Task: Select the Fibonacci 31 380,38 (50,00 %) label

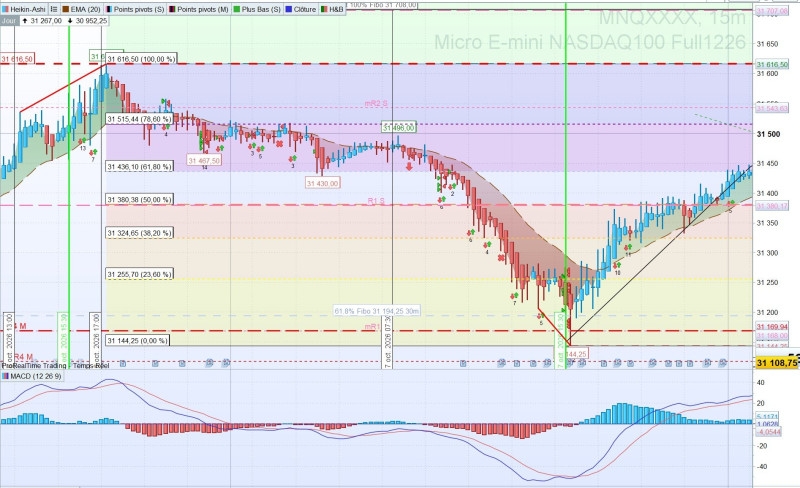Action: click(x=139, y=200)
